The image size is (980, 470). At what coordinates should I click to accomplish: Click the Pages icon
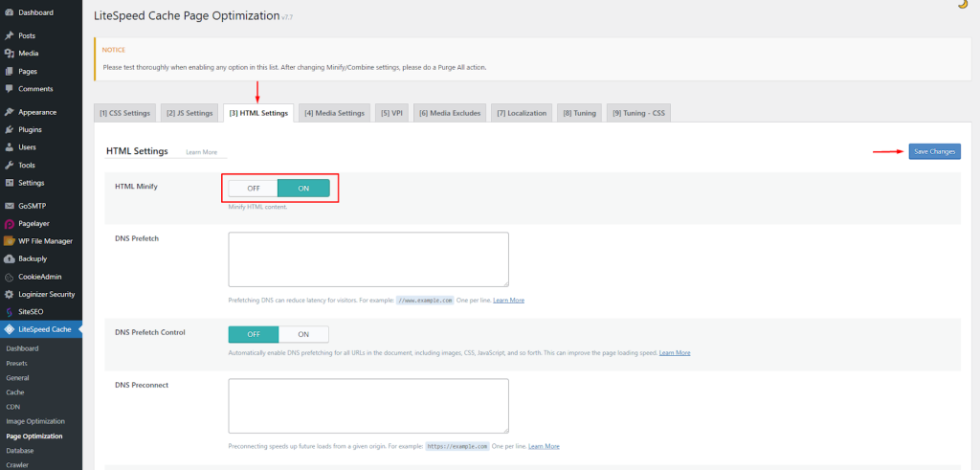coord(9,71)
